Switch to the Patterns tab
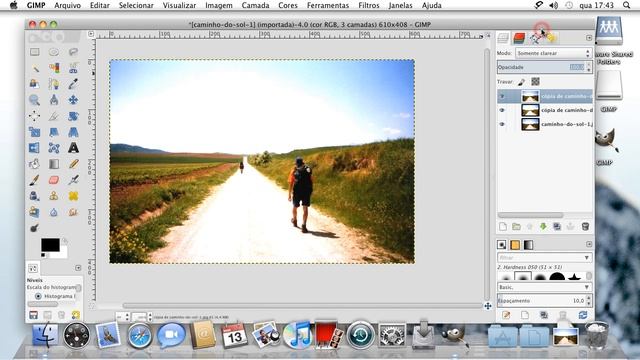This screenshot has width=640, height=360. (515, 244)
